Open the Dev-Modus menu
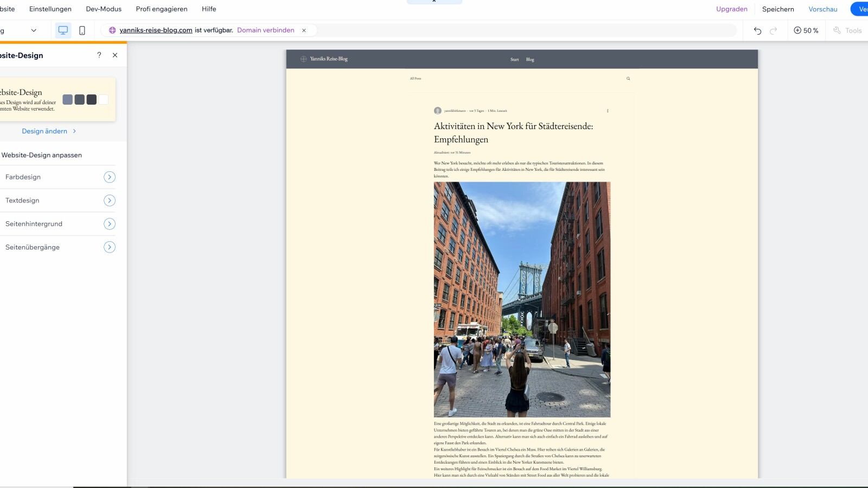Image resolution: width=868 pixels, height=488 pixels. click(104, 9)
